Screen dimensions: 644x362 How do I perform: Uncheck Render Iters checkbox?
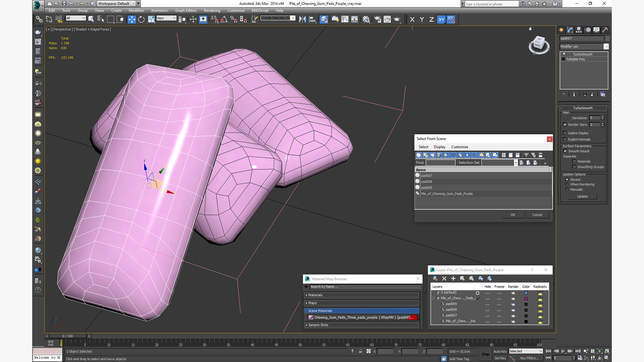point(565,125)
